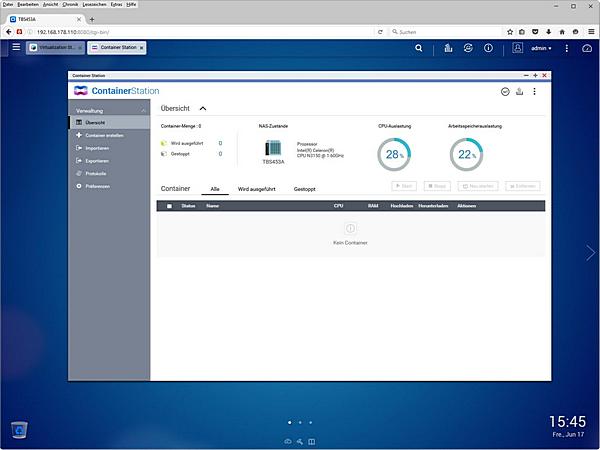Click Container Station import upload icon
The width and height of the screenshot is (600, 450).
tap(519, 91)
